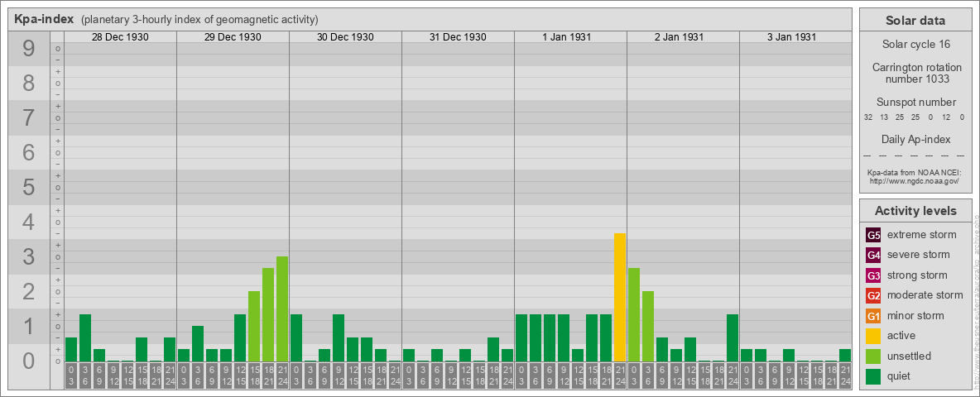Viewport: 980px width, 397px height.
Task: Click the tallest light-green bar on 29 Dec 1930
Action: [x=282, y=309]
